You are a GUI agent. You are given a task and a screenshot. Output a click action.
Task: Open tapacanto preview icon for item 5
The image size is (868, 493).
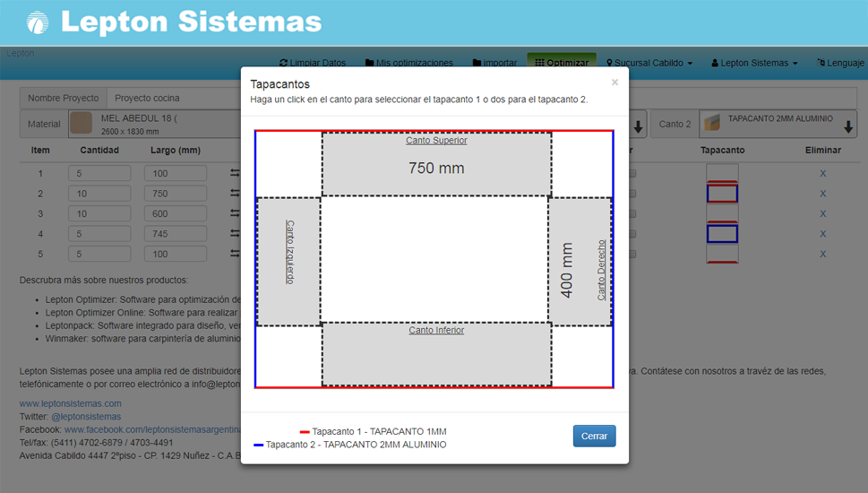click(722, 254)
